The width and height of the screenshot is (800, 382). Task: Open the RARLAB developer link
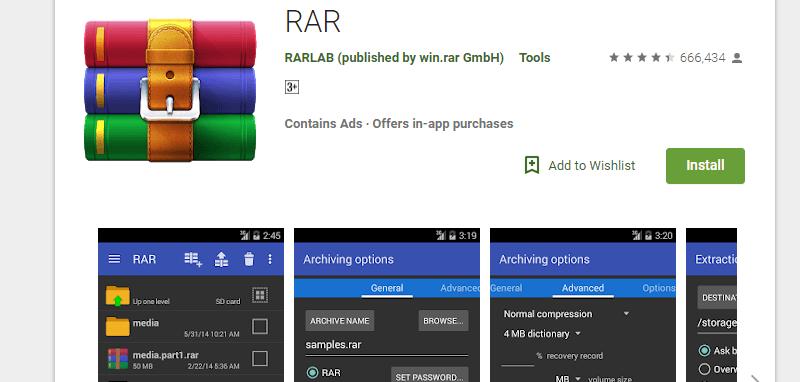pos(394,58)
